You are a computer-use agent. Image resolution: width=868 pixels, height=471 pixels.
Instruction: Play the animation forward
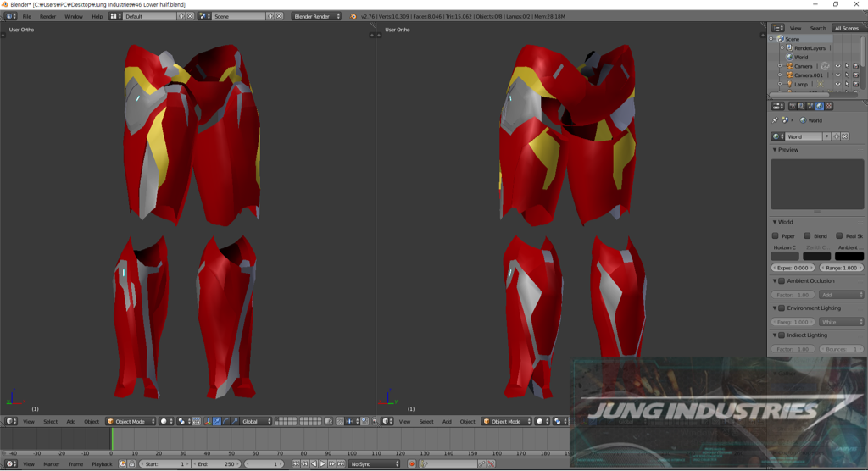coord(323,464)
